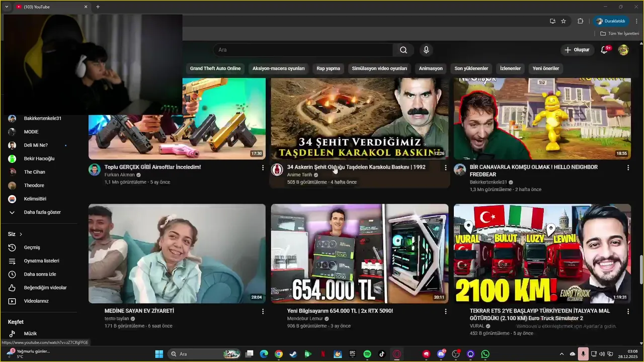Expand the Siz section chevron
The image size is (644, 362).
pyautogui.click(x=21, y=234)
